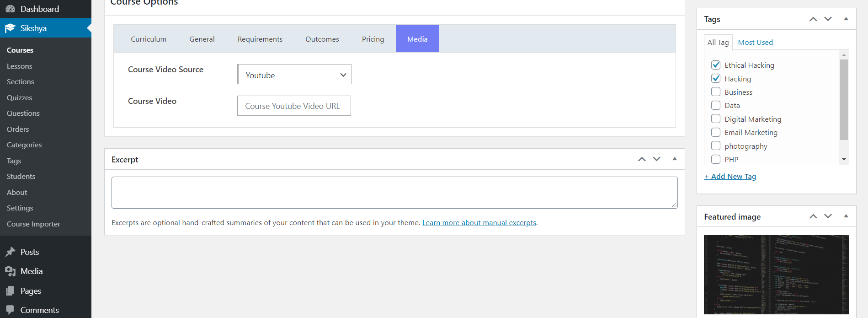Move Tags panel up arrow

coord(813,19)
